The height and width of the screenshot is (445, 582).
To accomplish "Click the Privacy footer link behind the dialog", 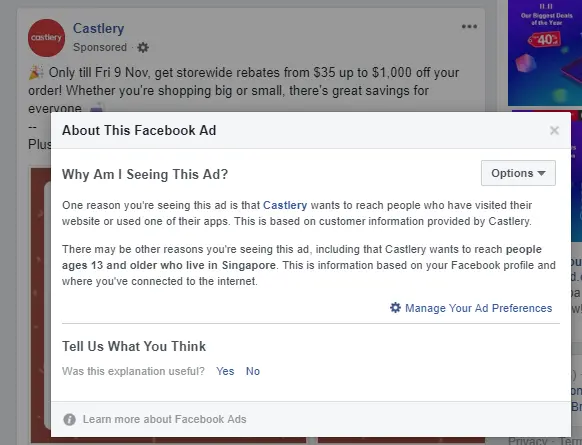I will (x=527, y=441).
